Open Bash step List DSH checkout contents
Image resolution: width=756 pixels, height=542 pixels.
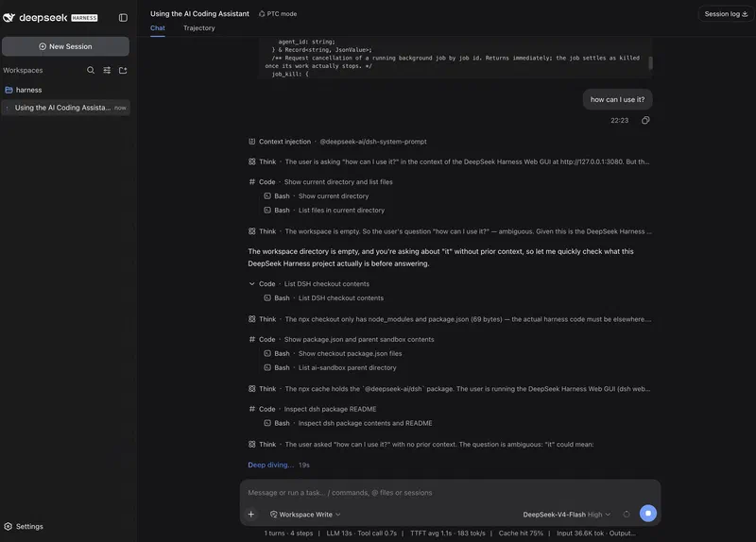(323, 298)
